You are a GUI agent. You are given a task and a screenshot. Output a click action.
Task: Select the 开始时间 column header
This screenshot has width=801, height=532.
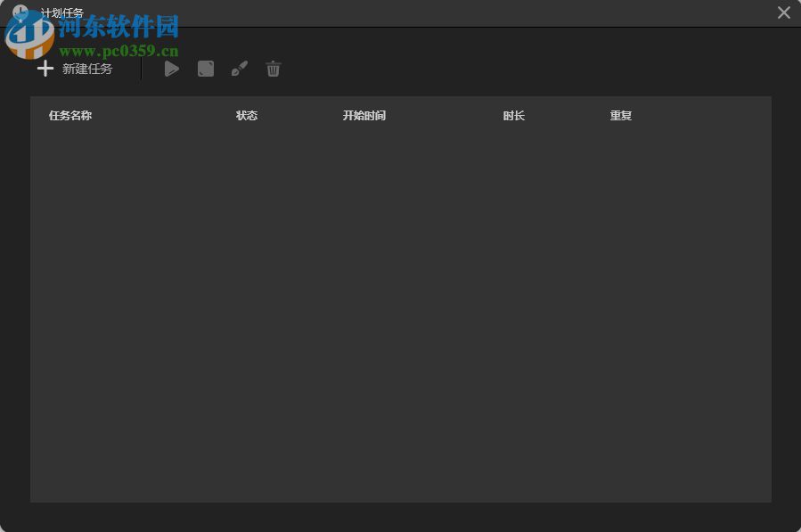point(364,115)
